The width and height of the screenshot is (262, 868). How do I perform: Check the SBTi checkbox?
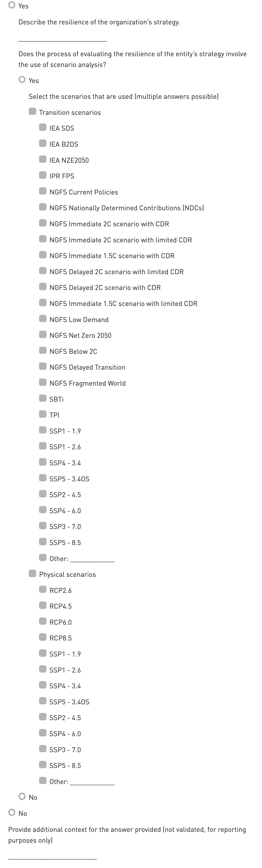42,398
